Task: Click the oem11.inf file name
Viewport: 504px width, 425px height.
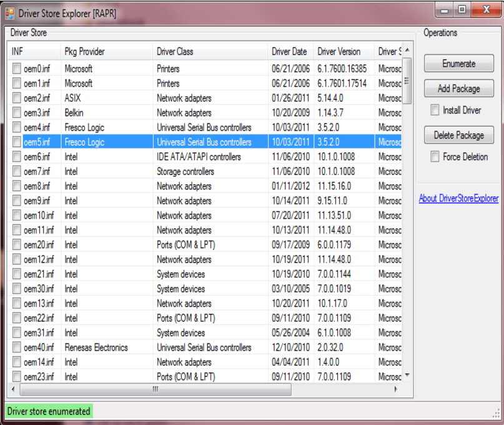Action: [39, 230]
